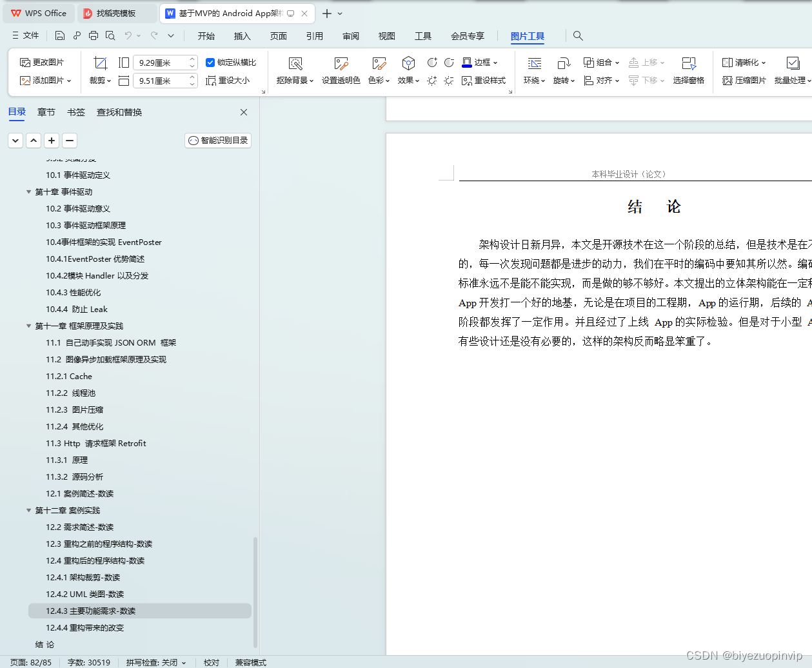Switch to 查找和替换 pane tab
This screenshot has height=668, width=812.
point(119,112)
